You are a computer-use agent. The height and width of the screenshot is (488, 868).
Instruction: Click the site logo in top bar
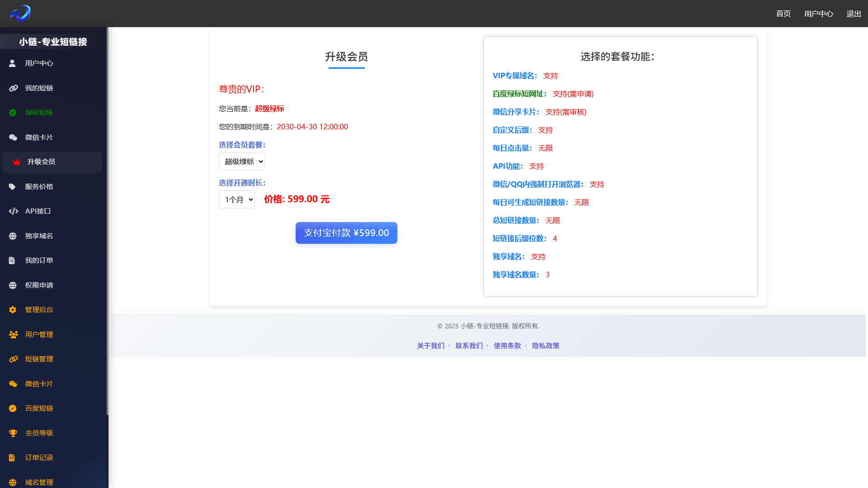pos(20,14)
